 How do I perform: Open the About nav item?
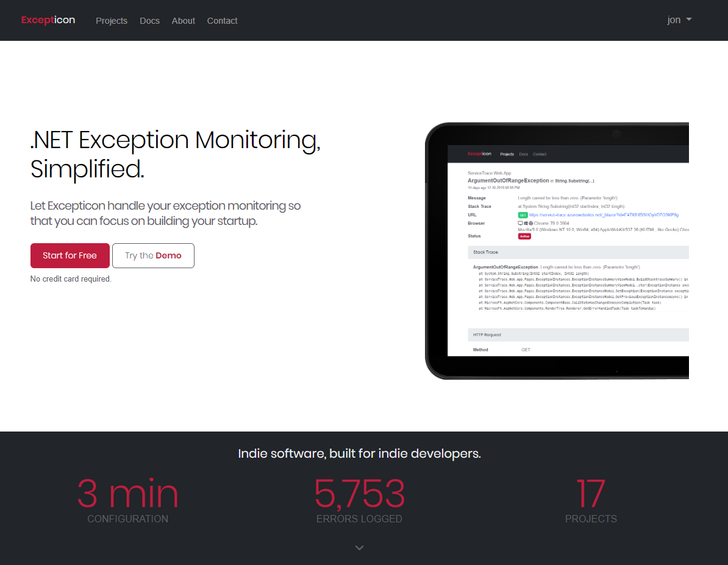click(184, 21)
